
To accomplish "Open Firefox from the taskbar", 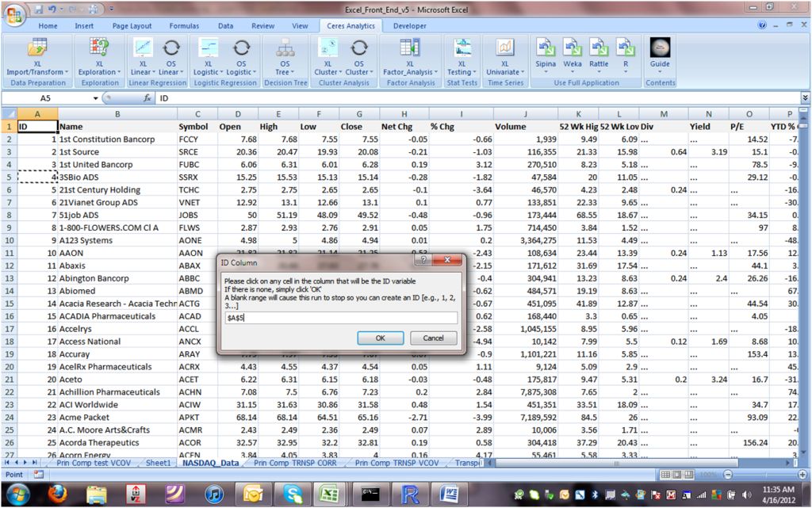I will click(57, 495).
